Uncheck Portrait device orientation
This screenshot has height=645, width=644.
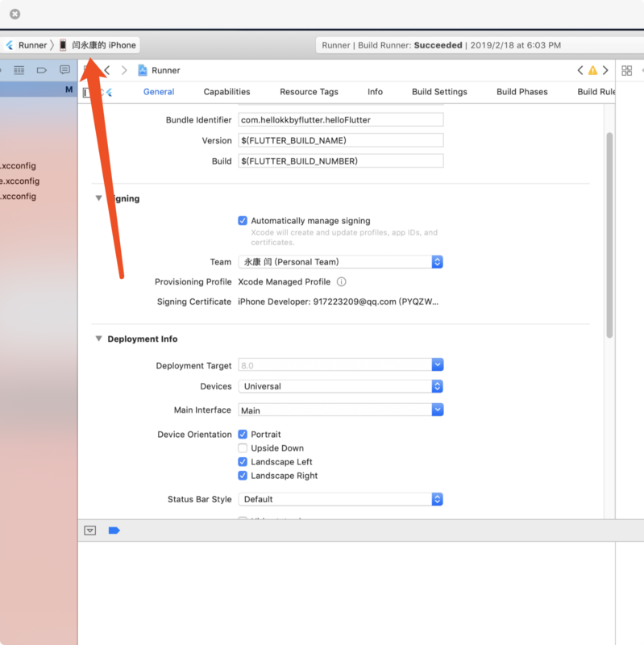[243, 435]
